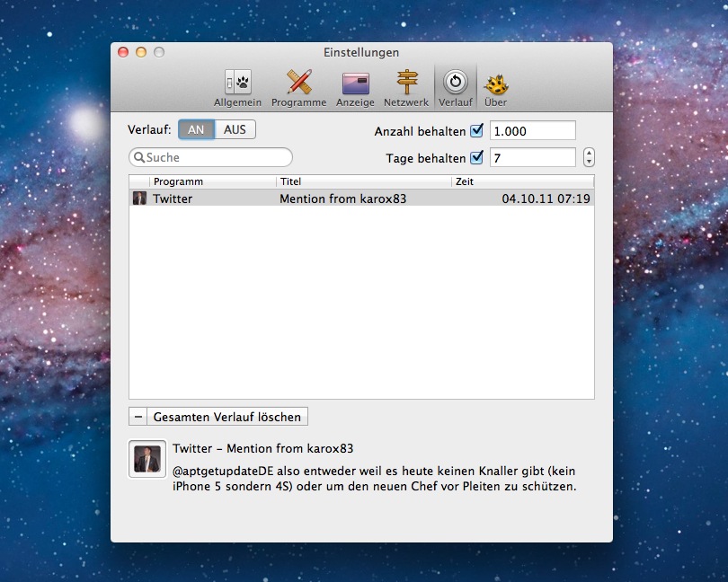Increase Tage behalten with stepper up arrow
The image size is (728, 582).
click(589, 154)
